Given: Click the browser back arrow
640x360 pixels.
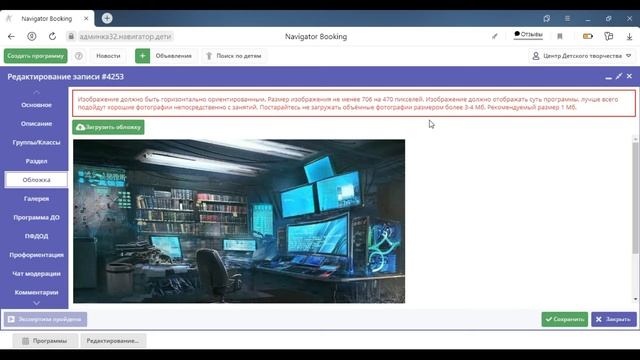Looking at the screenshot, I should point(11,36).
